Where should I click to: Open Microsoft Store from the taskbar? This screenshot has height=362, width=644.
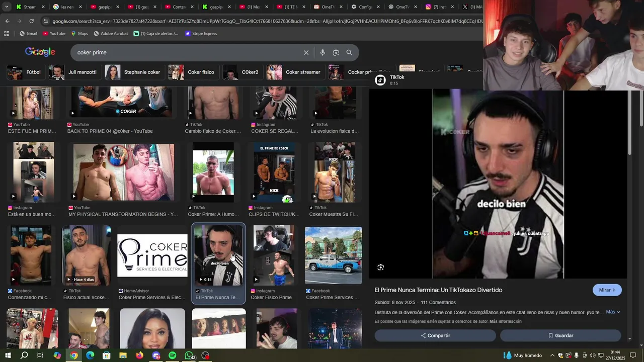tap(106, 355)
